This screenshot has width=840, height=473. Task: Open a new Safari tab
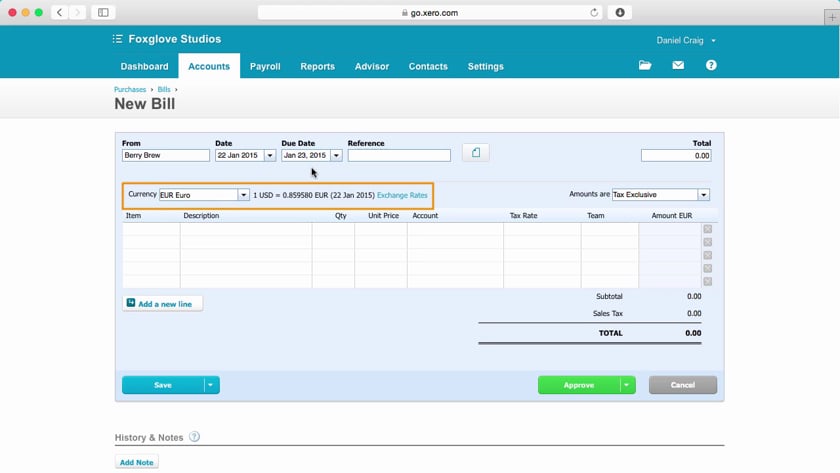[x=831, y=17]
